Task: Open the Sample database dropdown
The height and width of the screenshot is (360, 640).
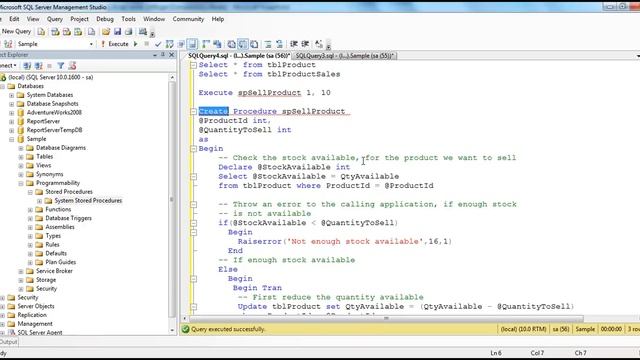Action: pos(91,44)
